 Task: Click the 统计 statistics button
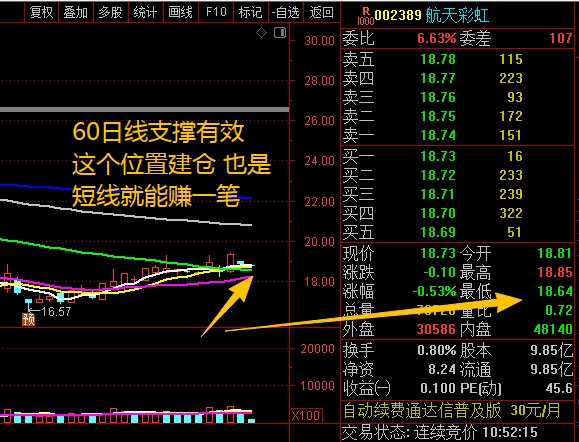(x=145, y=13)
